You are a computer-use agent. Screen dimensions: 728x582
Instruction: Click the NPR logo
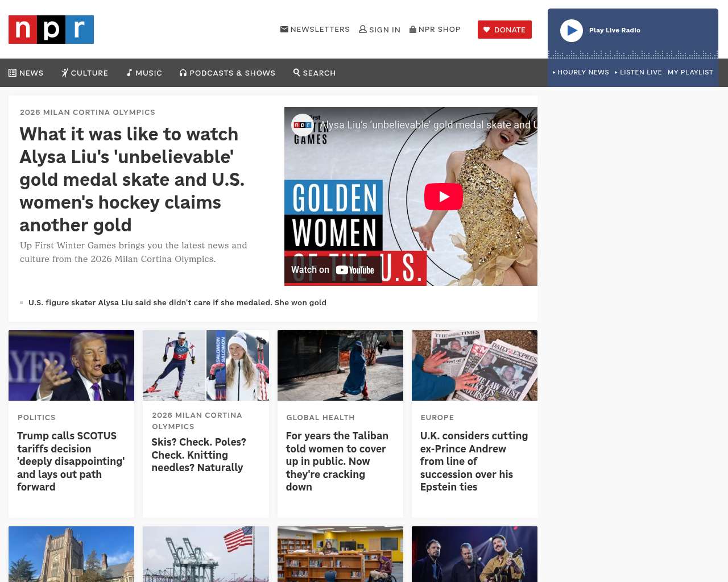51,30
